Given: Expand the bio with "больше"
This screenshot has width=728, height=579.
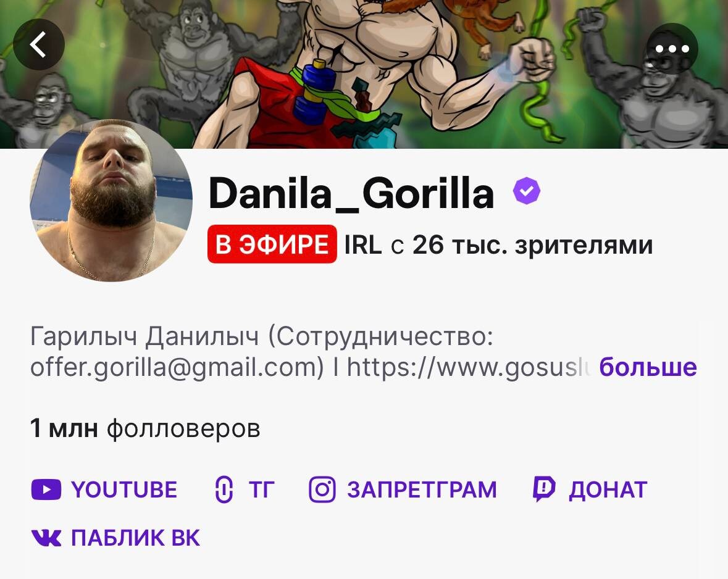Looking at the screenshot, I should [648, 367].
